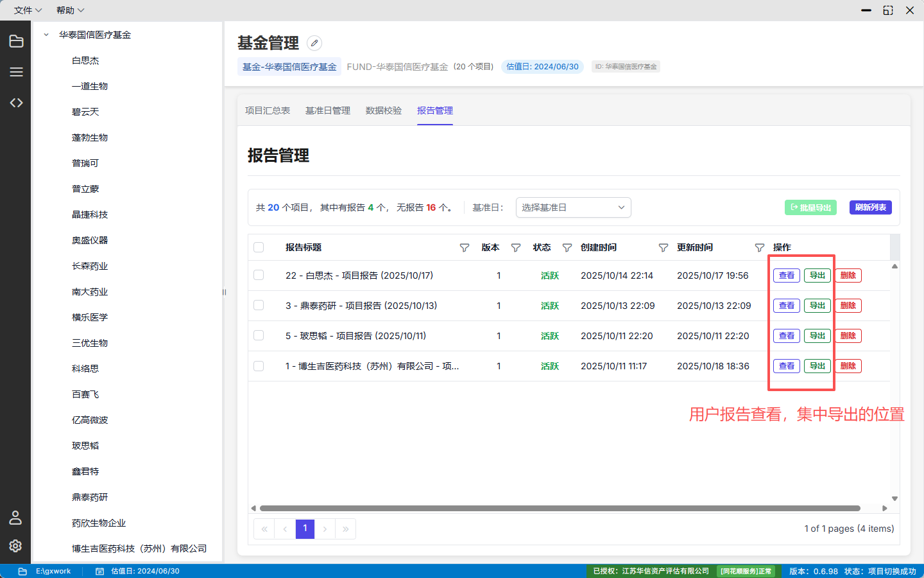Open filter icon for 报告标题 column
This screenshot has width=924, height=578.
point(465,248)
